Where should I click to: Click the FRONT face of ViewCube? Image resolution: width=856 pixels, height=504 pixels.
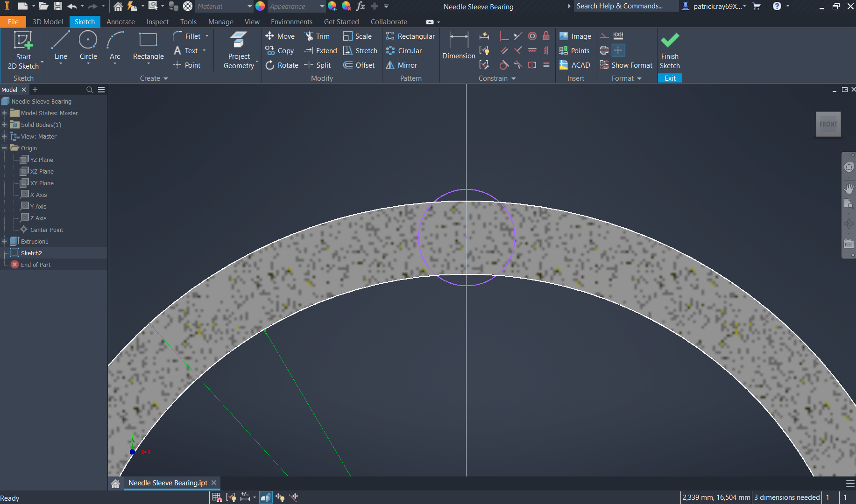[828, 124]
